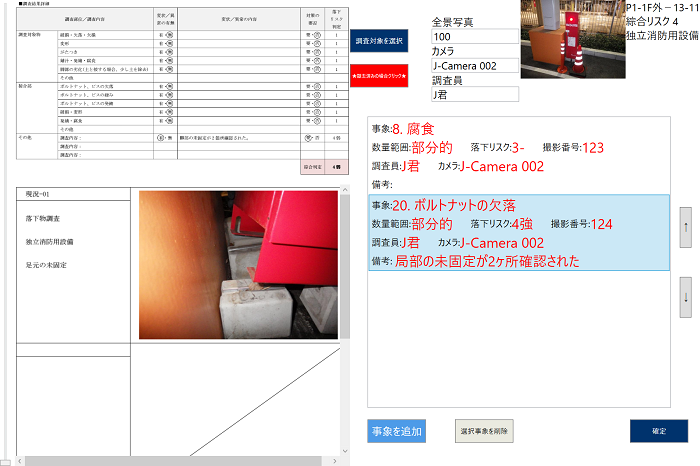This screenshot has height=466, width=700.
Task: Open the panoramic photo thumbnail
Action: click(573, 39)
